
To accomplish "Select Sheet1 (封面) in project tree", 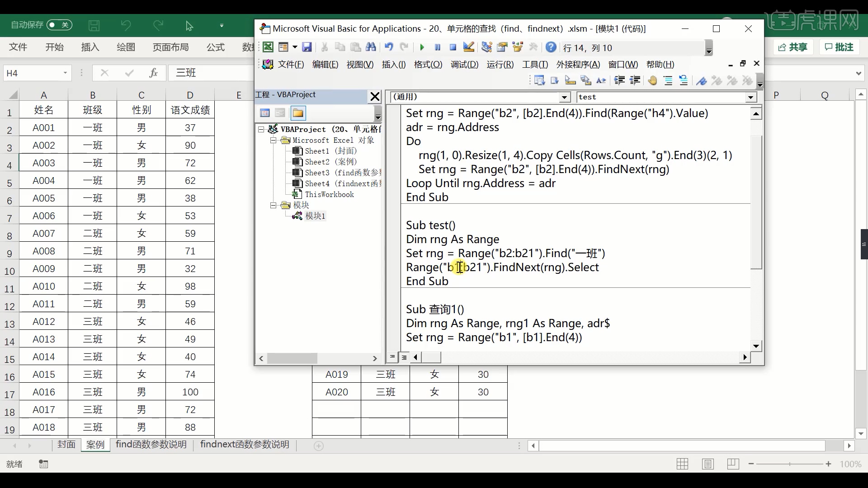I will [330, 151].
